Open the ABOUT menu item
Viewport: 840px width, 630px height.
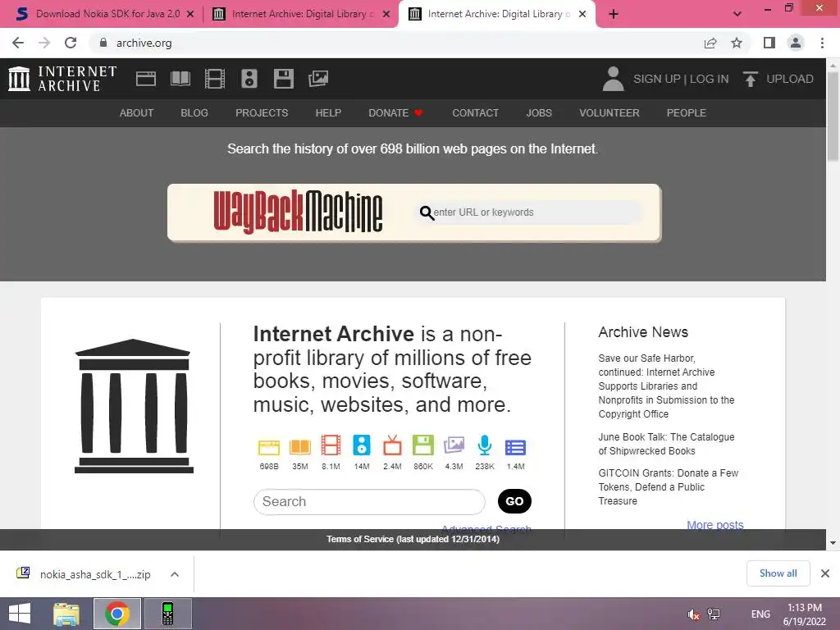click(x=137, y=113)
